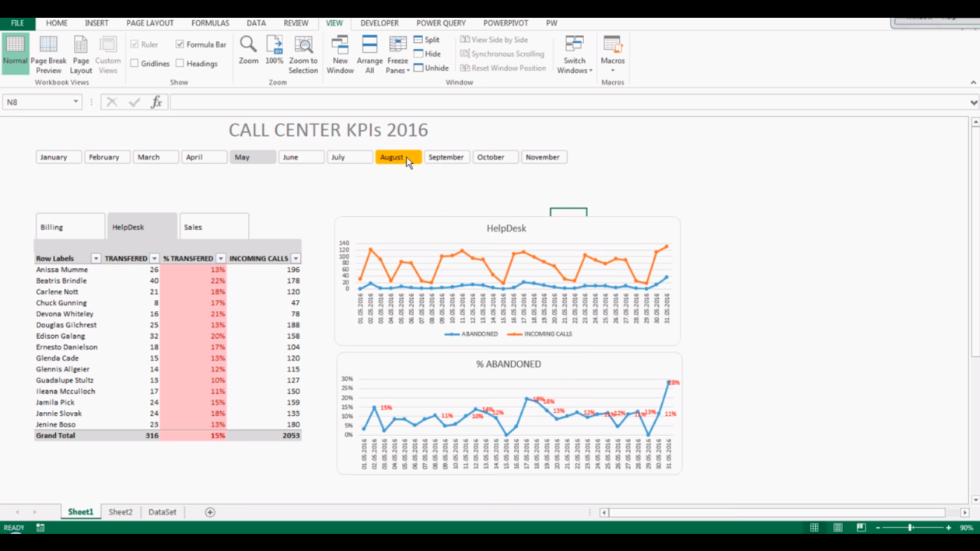This screenshot has width=980, height=551.
Task: Click the 90% zoom level
Action: tap(966, 528)
